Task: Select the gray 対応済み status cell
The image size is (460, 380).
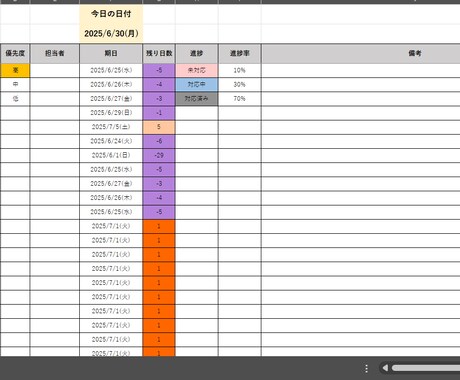Action: [x=197, y=99]
